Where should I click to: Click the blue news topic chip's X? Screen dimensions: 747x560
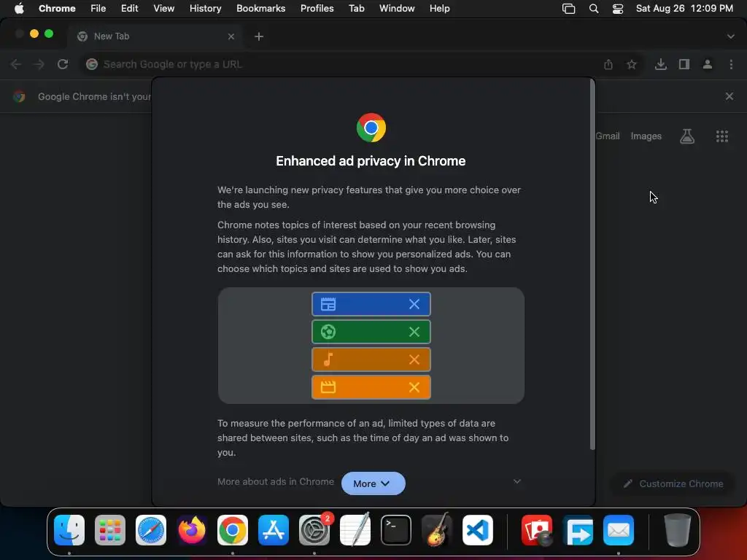click(414, 304)
